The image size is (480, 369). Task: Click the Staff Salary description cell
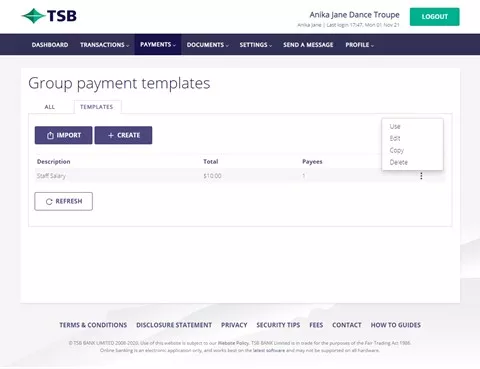click(x=51, y=176)
